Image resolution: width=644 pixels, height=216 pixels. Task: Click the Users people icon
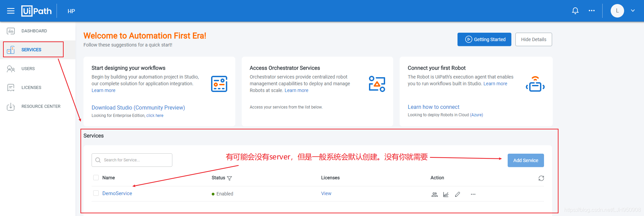[11, 69]
